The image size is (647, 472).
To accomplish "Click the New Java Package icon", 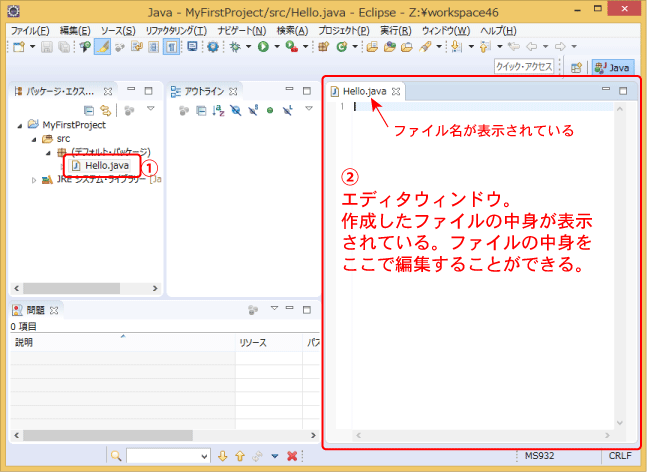I will [x=324, y=47].
